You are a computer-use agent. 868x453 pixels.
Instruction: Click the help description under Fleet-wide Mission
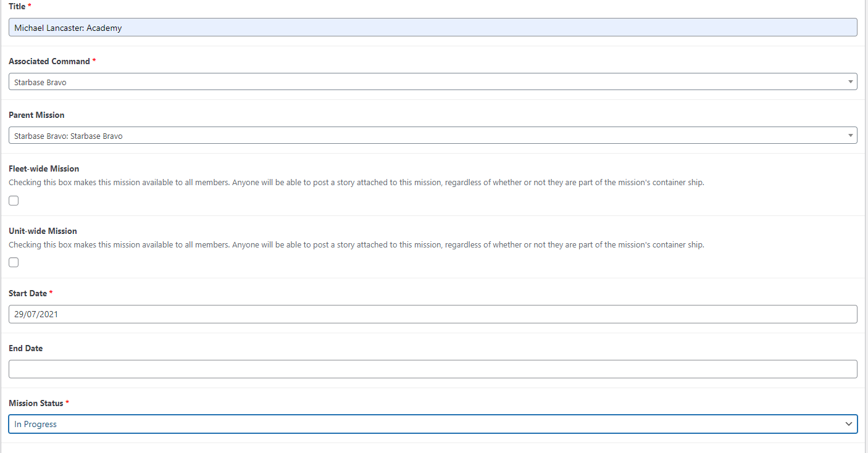356,183
